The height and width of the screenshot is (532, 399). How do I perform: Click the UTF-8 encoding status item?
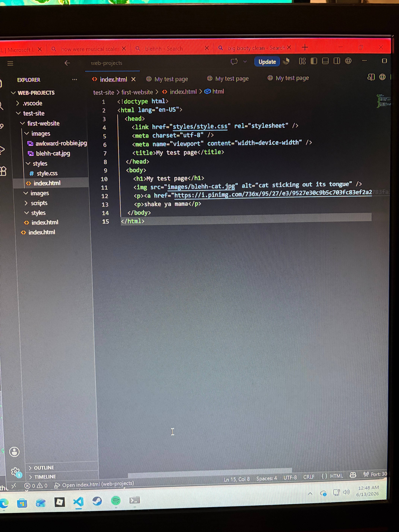[290, 477]
